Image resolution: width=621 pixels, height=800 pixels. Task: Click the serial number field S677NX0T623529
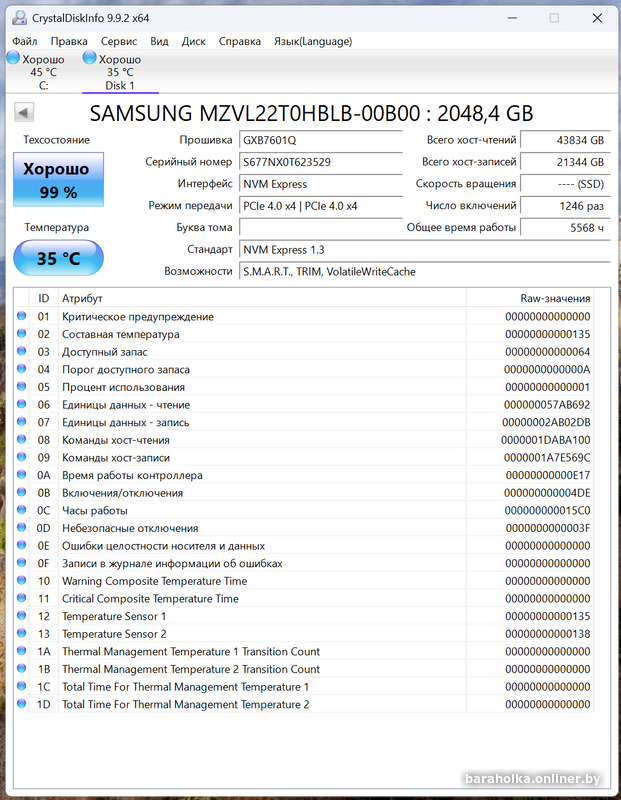(320, 162)
